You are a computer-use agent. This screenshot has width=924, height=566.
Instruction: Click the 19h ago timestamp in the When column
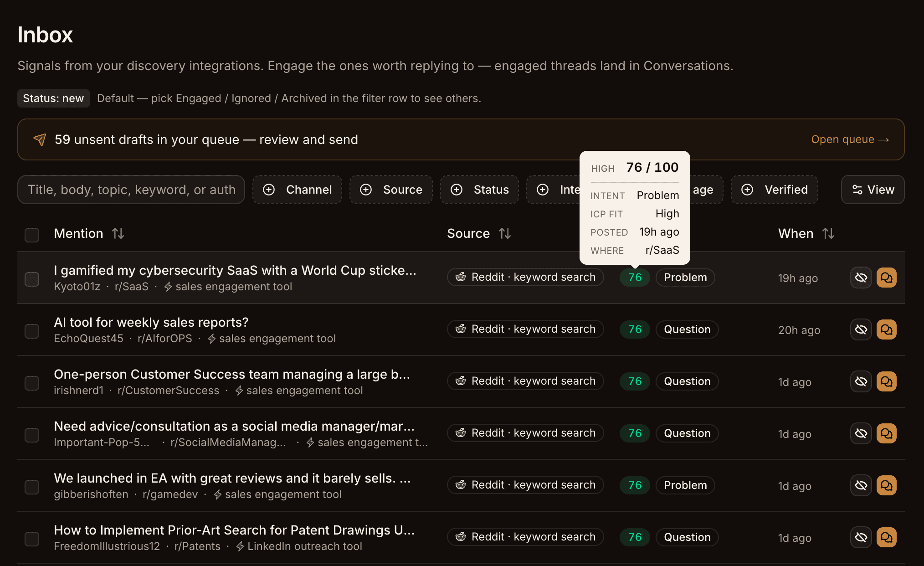[798, 278]
